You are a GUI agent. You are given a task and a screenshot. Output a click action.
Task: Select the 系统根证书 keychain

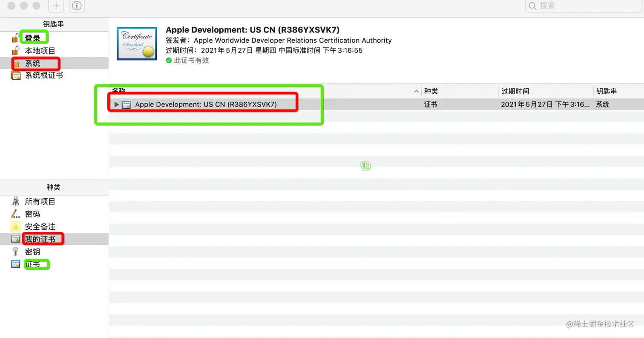[x=44, y=75]
